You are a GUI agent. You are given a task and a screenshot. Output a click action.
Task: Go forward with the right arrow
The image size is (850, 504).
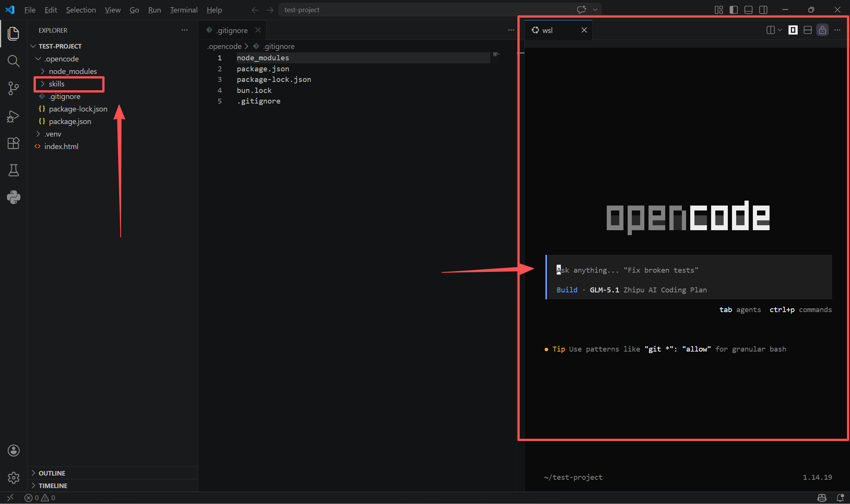[x=270, y=10]
